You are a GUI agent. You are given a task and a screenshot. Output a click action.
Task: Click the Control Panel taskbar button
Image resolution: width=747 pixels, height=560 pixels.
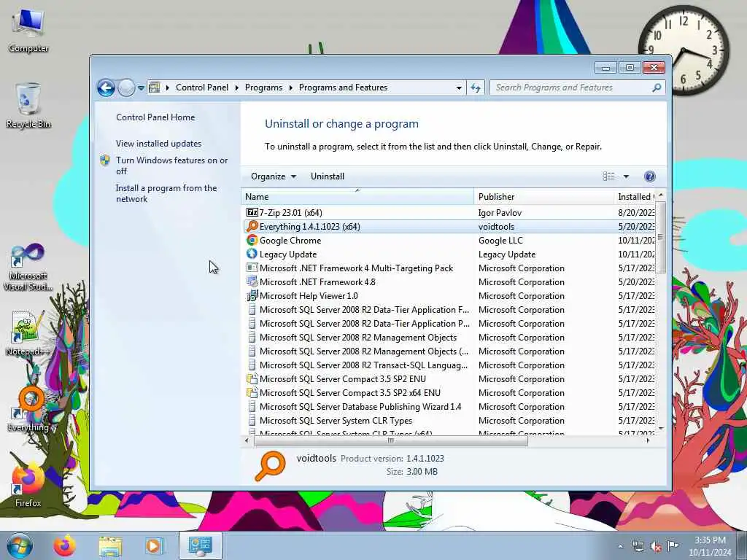tap(200, 545)
